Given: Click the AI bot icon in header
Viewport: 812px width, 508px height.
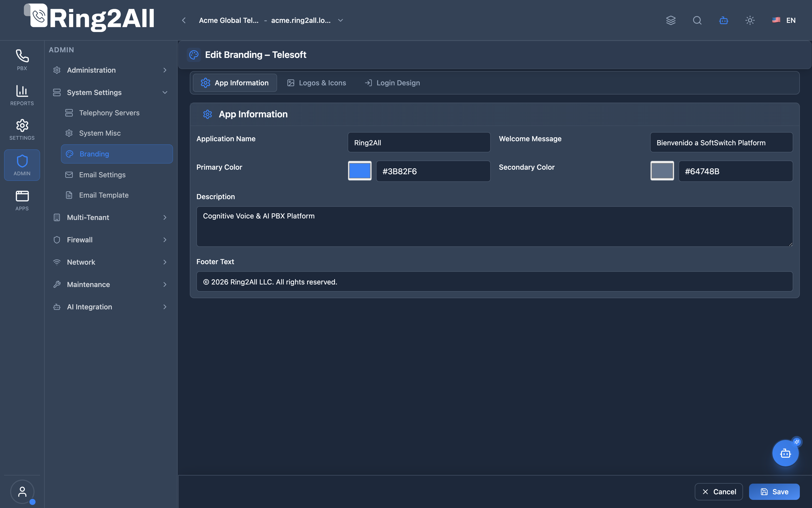Looking at the screenshot, I should point(723,20).
